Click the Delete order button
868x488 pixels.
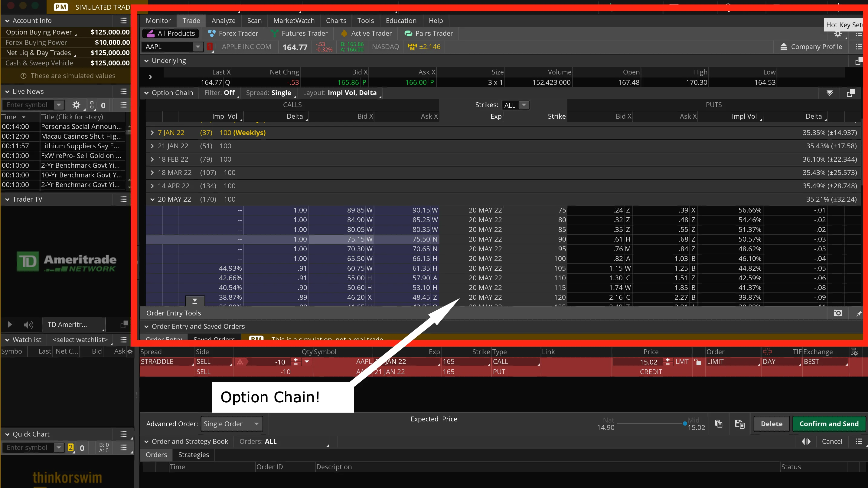(x=771, y=424)
